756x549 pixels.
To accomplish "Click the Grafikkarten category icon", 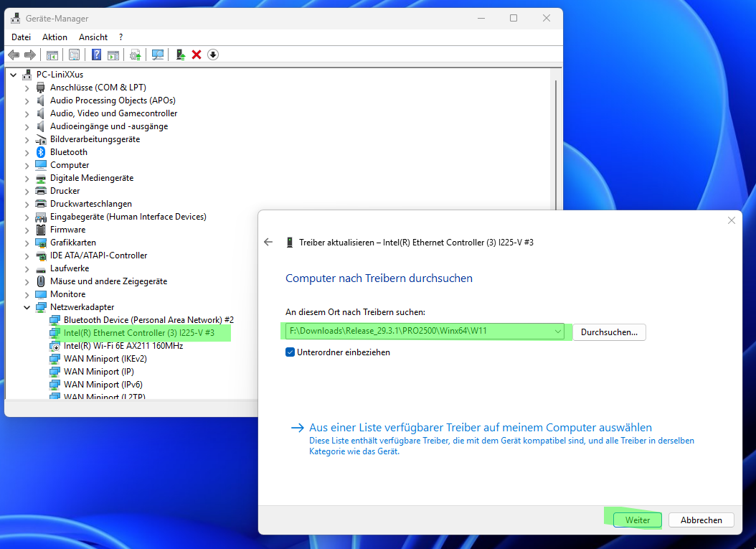I will (41, 243).
